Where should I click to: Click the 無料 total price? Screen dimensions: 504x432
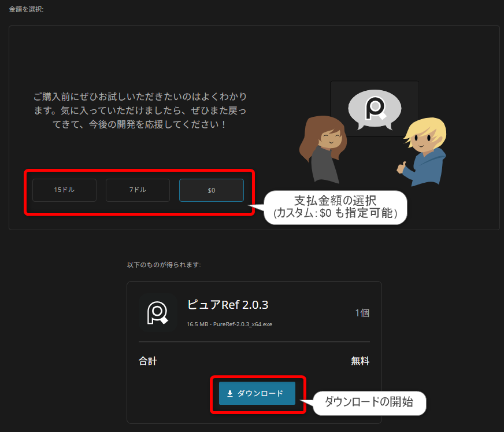pos(360,361)
